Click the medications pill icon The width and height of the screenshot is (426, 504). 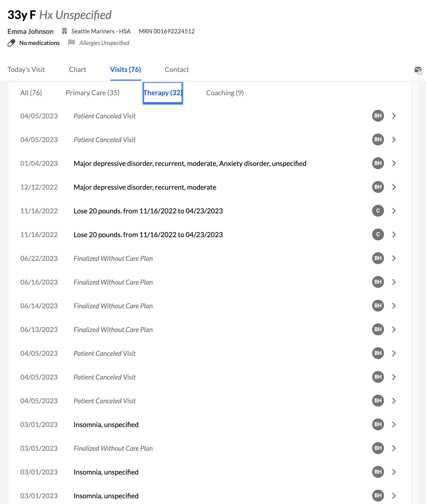point(11,43)
